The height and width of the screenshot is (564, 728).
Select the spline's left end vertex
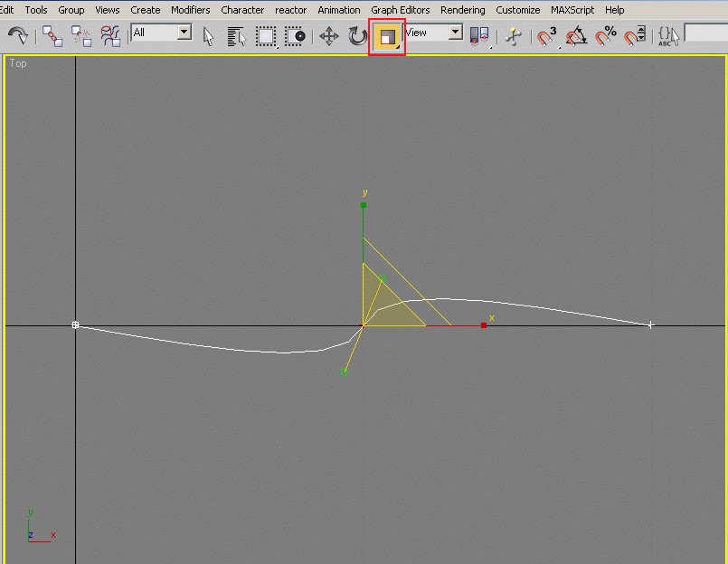pos(75,325)
